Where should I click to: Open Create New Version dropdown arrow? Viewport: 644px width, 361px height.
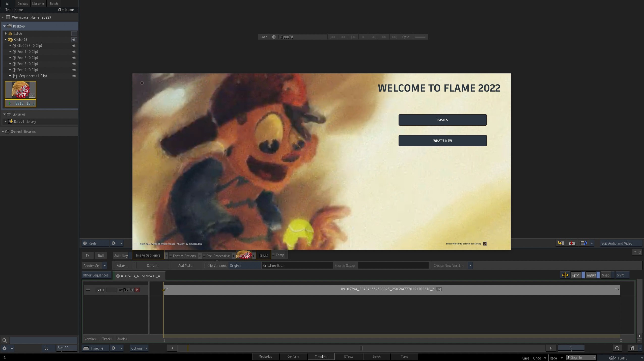(x=470, y=266)
